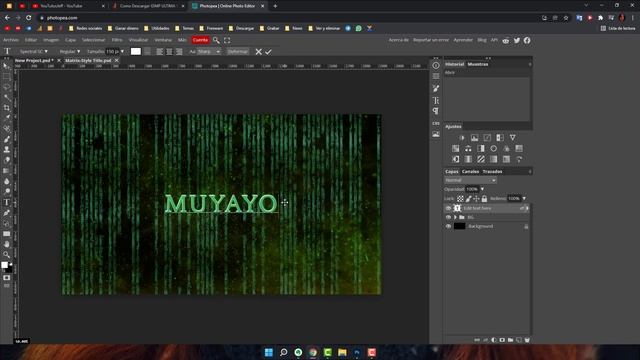Image resolution: width=640 pixels, height=360 pixels.
Task: Select the Hand tool
Action: 6,244
